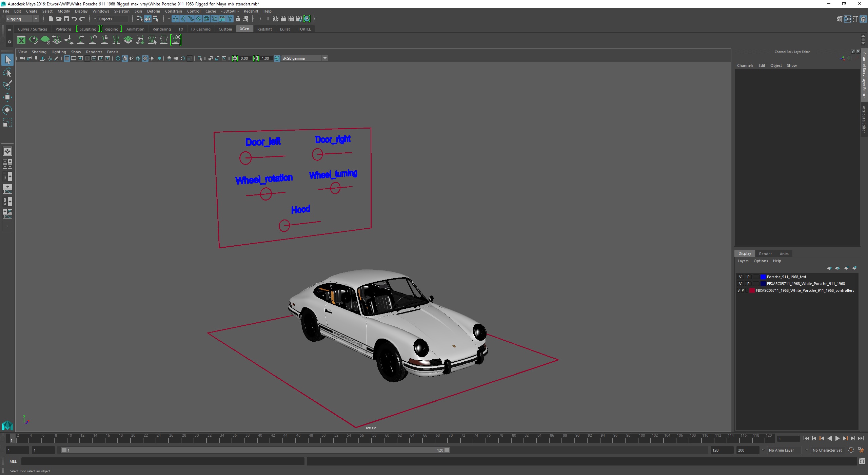Click the red color swatch of controllers layer
The height and width of the screenshot is (475, 868).
coord(752,290)
